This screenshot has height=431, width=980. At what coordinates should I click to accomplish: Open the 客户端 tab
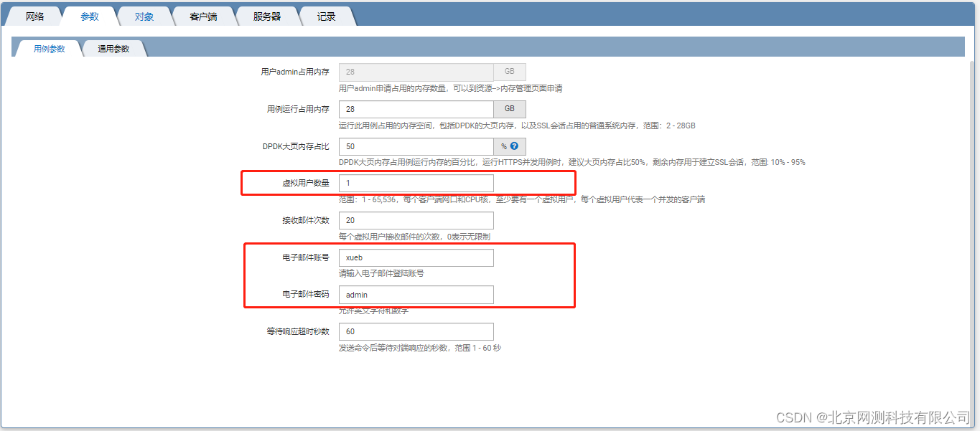coord(203,15)
